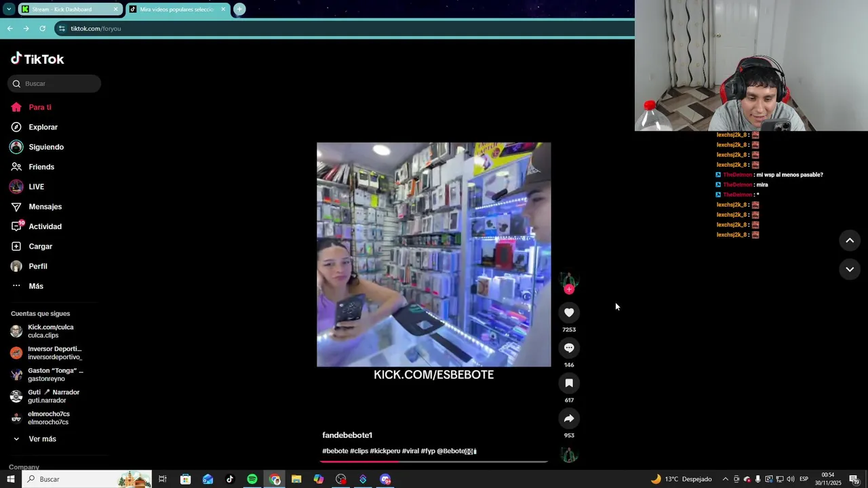Open the Siguiendo feed
The width and height of the screenshot is (868, 488).
(x=37, y=147)
